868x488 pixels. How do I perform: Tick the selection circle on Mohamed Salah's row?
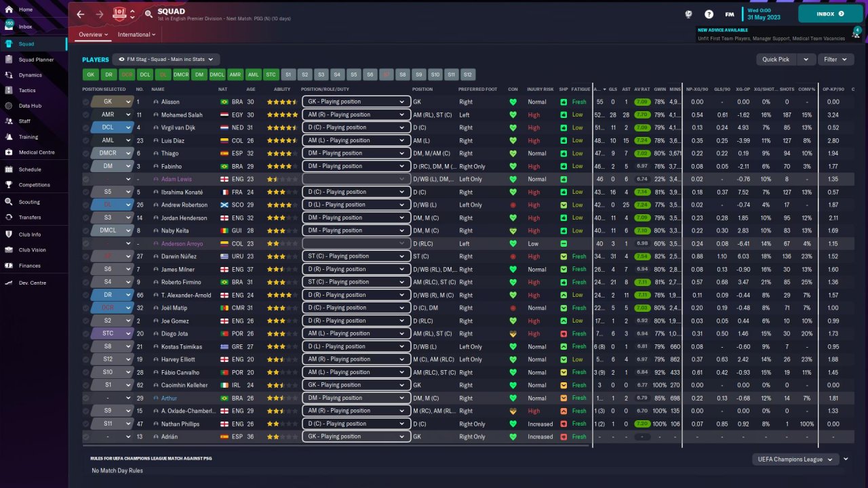(x=86, y=115)
